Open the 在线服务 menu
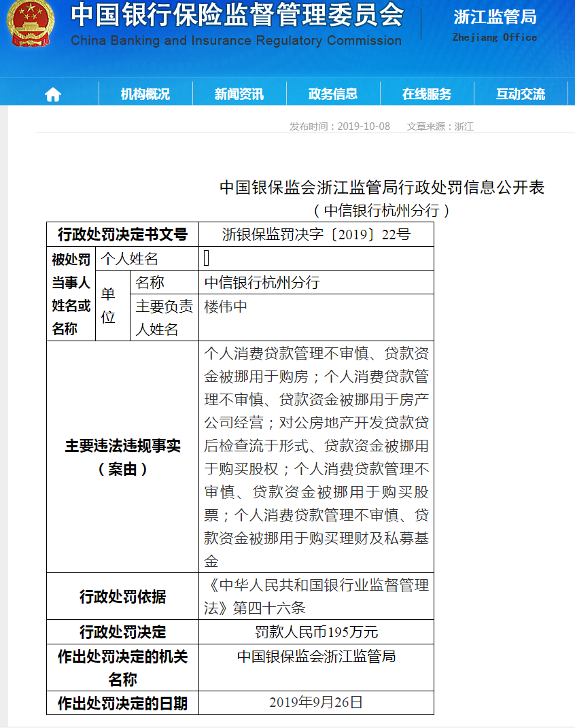 [x=427, y=94]
